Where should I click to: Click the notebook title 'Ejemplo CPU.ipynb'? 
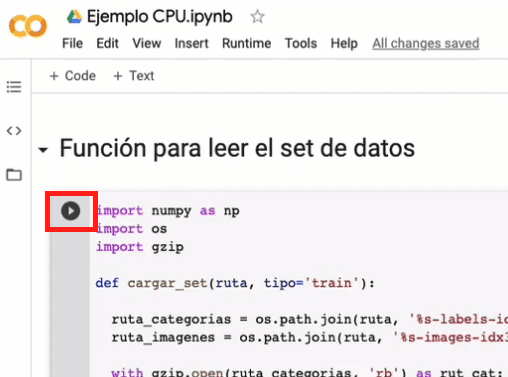tap(160, 17)
